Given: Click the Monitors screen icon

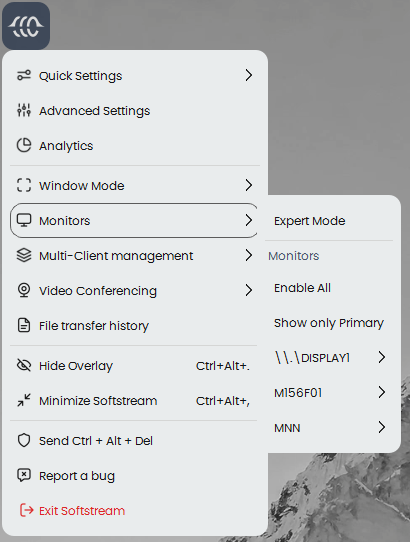Looking at the screenshot, I should coord(24,220).
